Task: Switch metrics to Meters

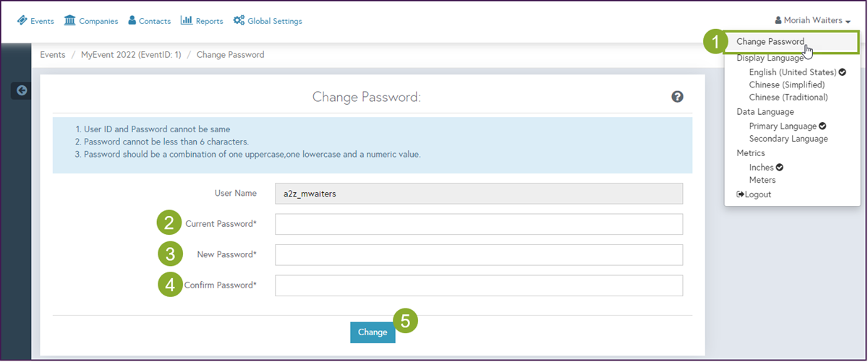Action: point(762,180)
